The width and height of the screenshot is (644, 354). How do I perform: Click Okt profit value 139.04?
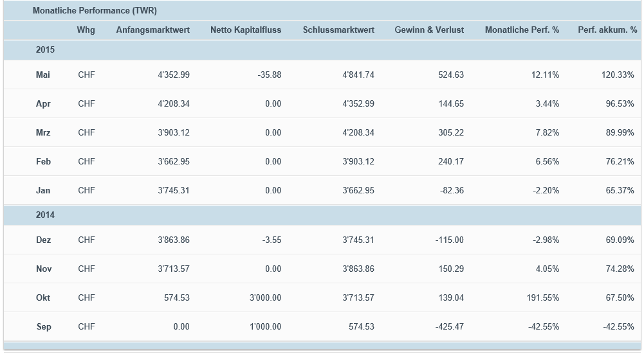pyautogui.click(x=451, y=298)
